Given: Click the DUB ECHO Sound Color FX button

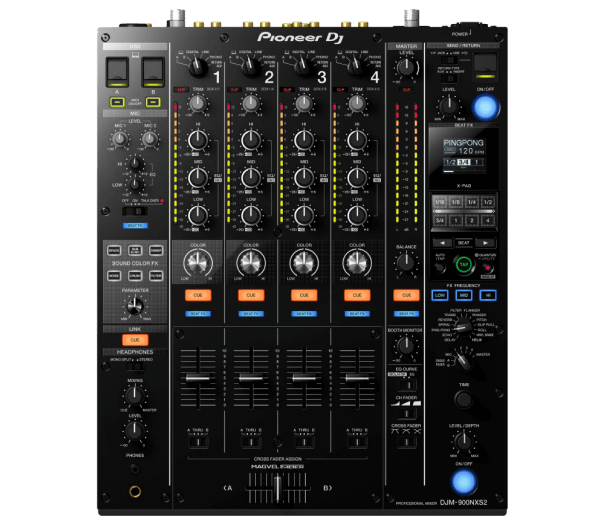Looking at the screenshot, I should tap(135, 251).
